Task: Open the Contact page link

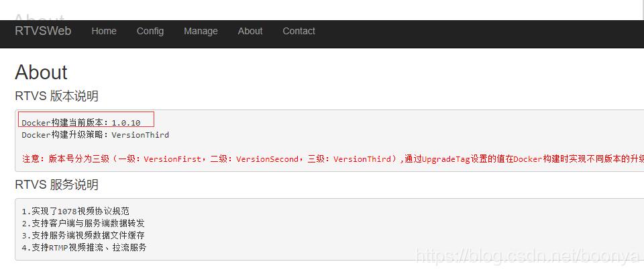Action: click(299, 31)
